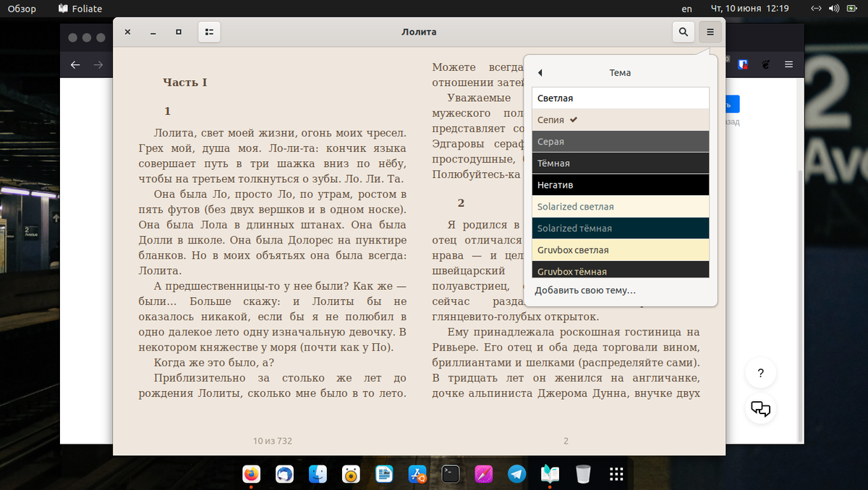The height and width of the screenshot is (490, 868).
Task: Click the Лолита title in header bar
Action: pyautogui.click(x=419, y=32)
